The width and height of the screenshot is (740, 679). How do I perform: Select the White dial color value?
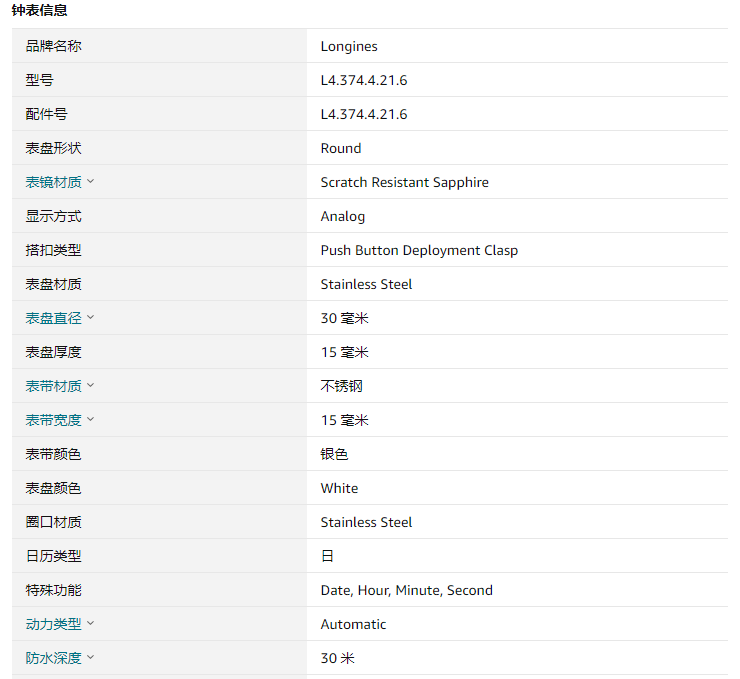339,488
